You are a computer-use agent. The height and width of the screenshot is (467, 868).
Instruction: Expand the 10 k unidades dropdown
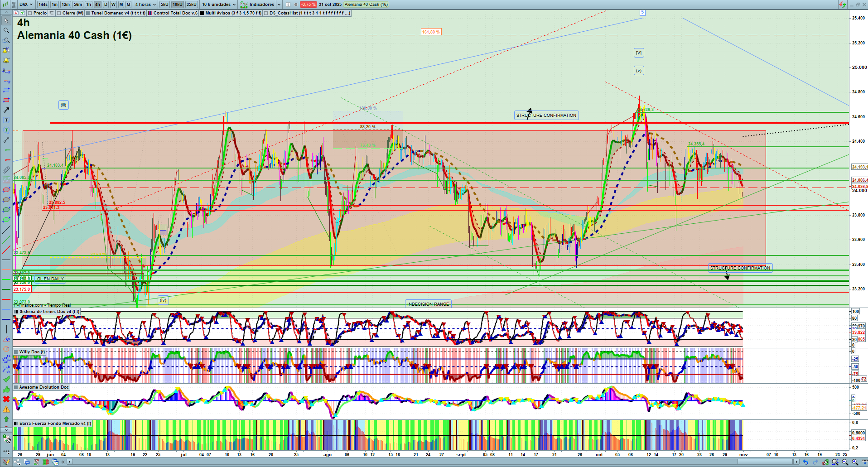[x=219, y=5]
